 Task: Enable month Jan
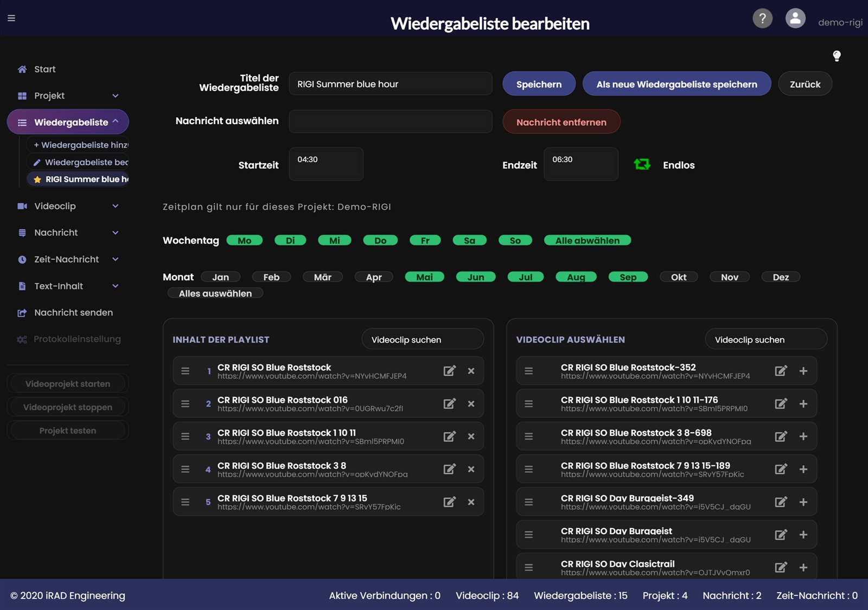point(220,277)
